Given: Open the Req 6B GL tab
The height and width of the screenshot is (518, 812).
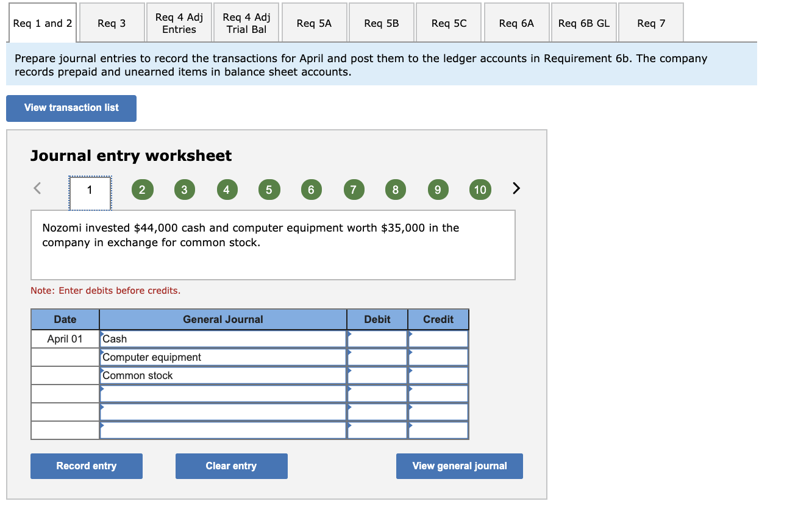Looking at the screenshot, I should tap(584, 23).
